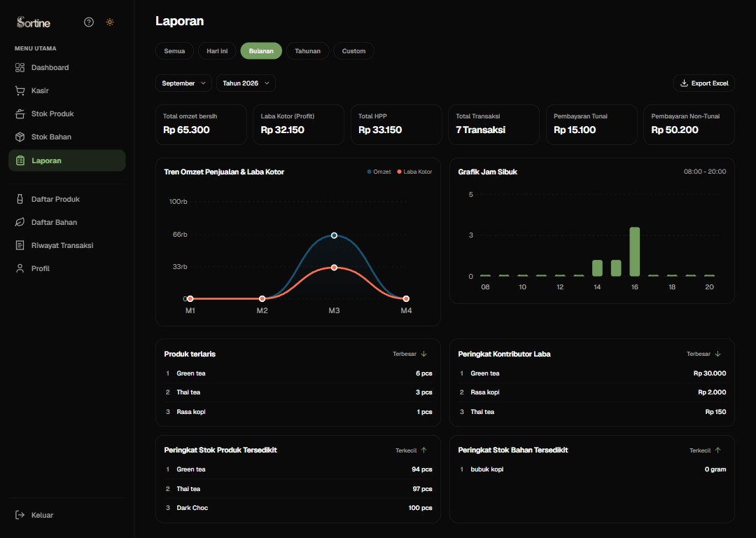Click the Total omzet bersih card
Image resolution: width=756 pixels, height=538 pixels.
[x=201, y=125]
